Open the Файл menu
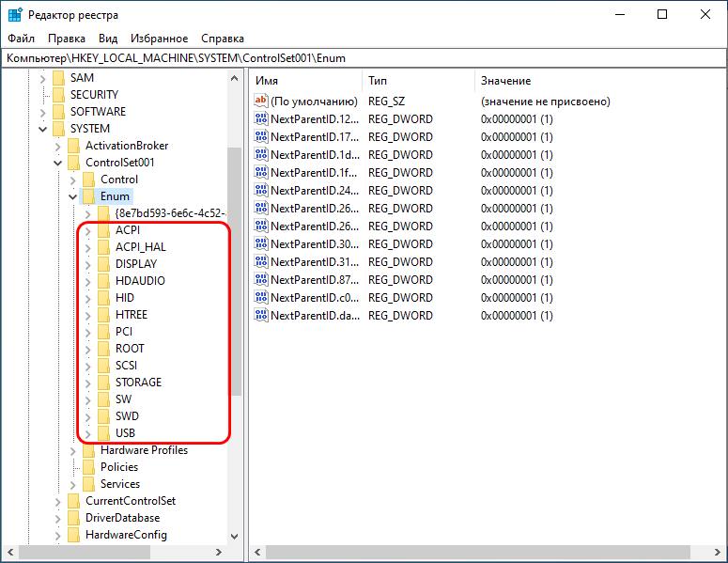Screen dimensions: 728x563 click(x=21, y=39)
